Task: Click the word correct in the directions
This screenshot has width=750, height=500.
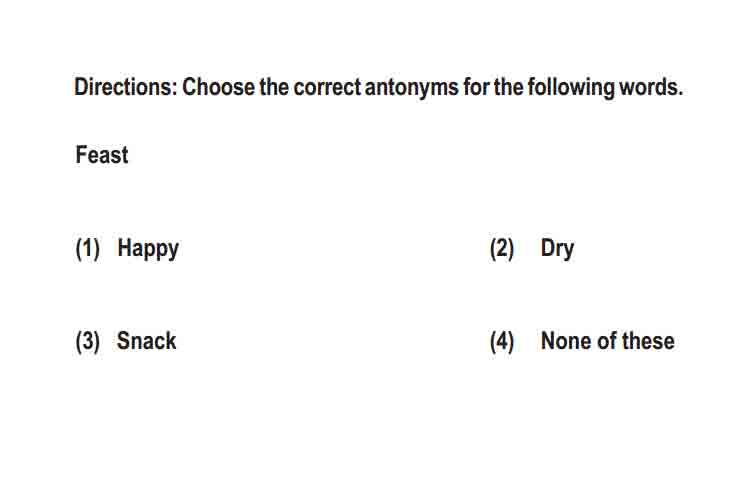Action: pyautogui.click(x=327, y=88)
